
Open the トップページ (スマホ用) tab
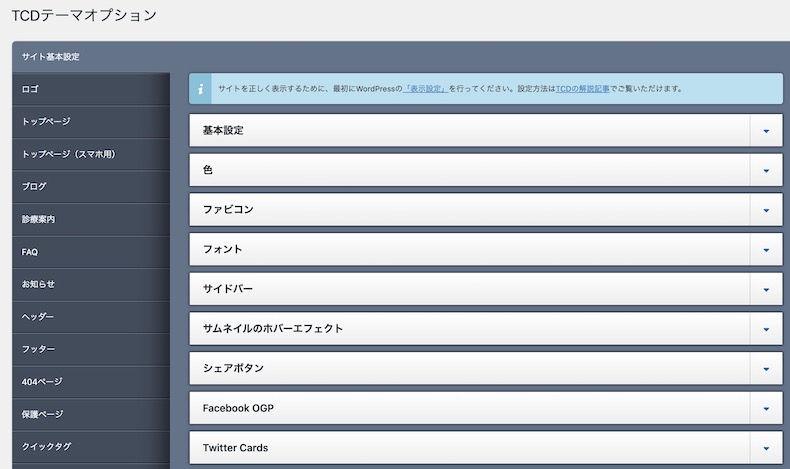tap(91, 154)
